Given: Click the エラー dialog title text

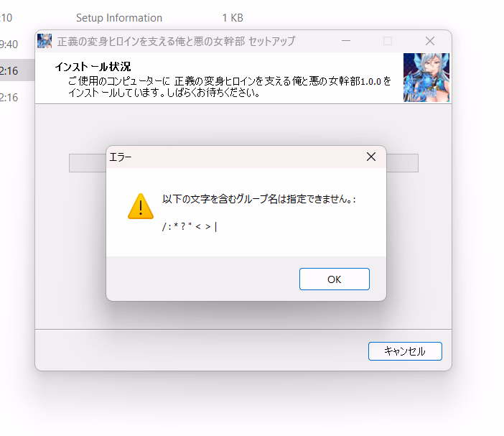Looking at the screenshot, I should pos(121,157).
